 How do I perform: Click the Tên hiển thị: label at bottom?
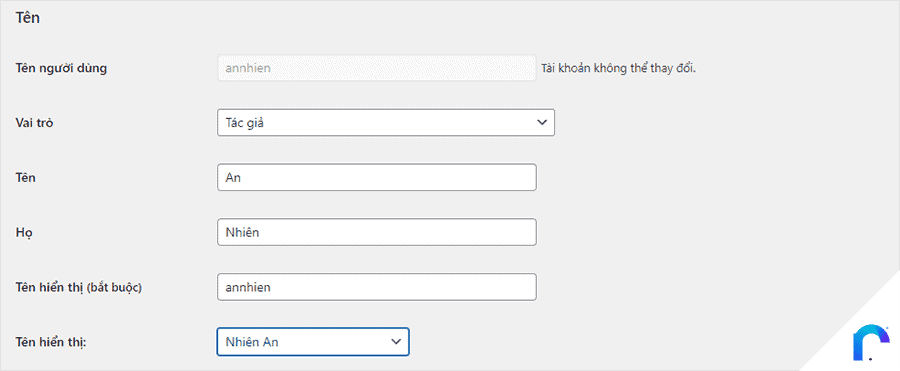click(x=55, y=342)
